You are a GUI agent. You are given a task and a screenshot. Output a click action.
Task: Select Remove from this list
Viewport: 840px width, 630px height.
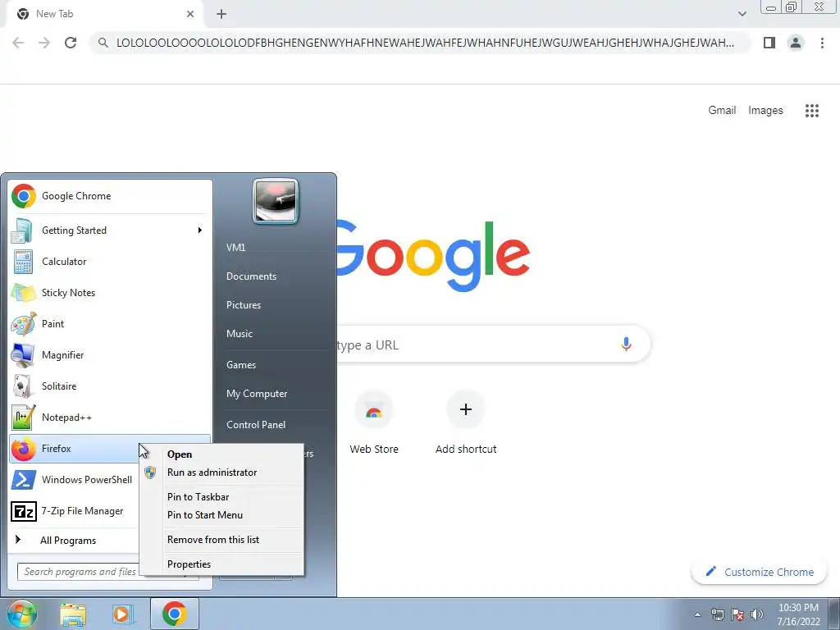221,540
